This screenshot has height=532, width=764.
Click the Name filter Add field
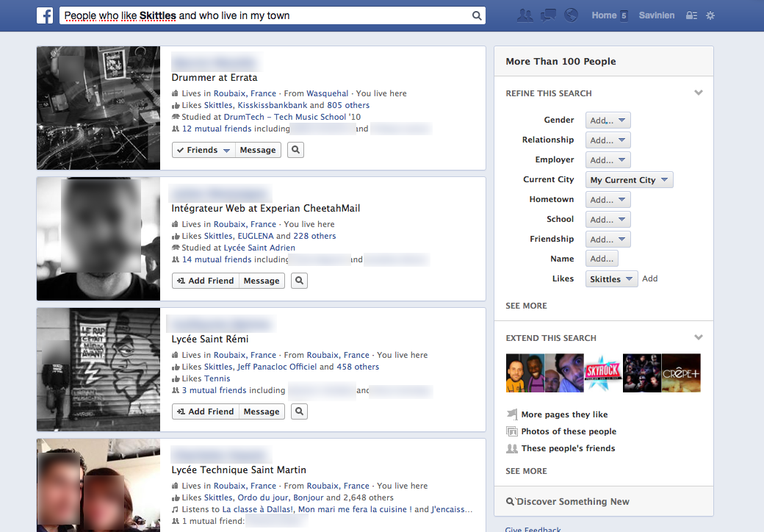pos(602,259)
